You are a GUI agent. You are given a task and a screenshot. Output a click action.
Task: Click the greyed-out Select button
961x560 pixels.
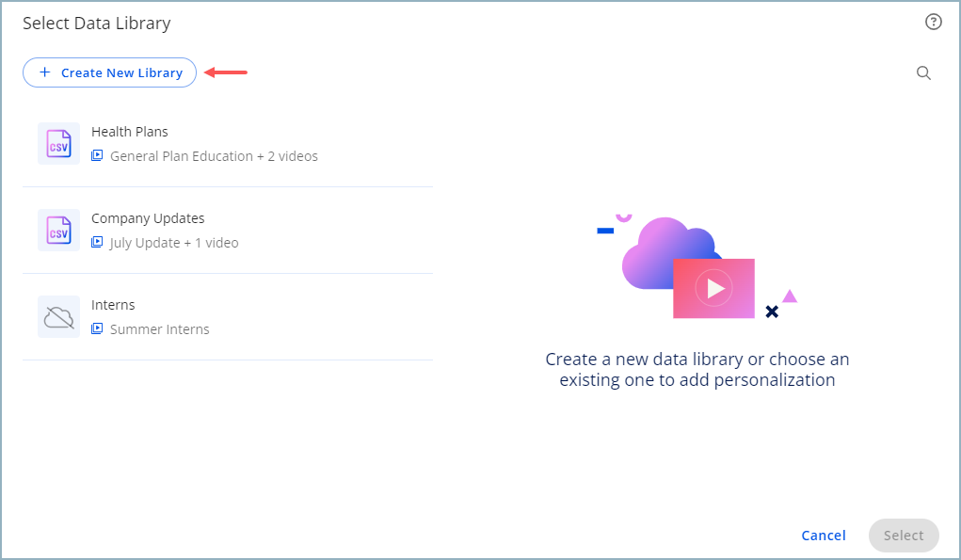click(904, 536)
